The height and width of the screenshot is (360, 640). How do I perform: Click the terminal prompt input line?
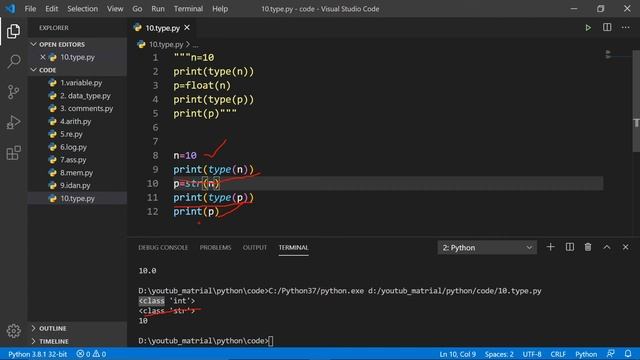(206, 340)
